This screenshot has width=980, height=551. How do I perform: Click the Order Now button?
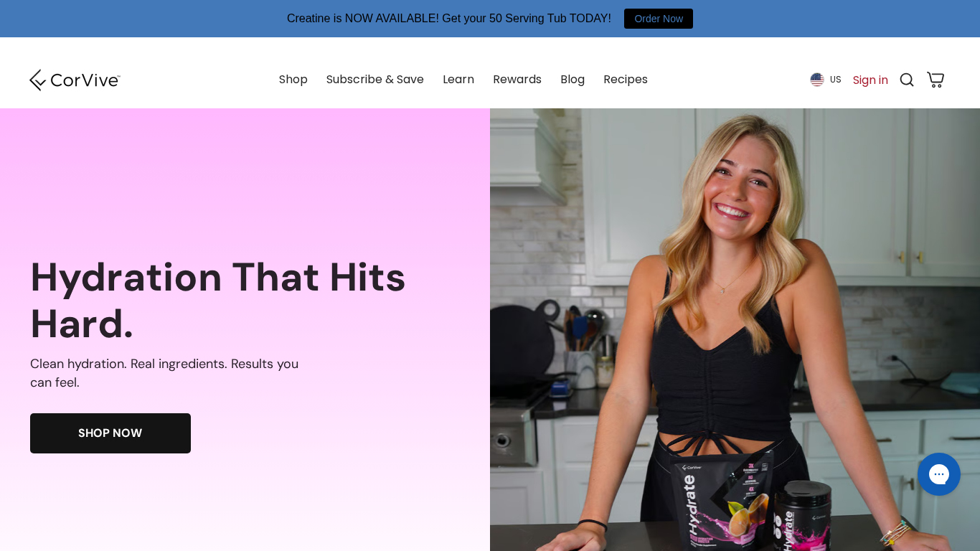coord(659,19)
